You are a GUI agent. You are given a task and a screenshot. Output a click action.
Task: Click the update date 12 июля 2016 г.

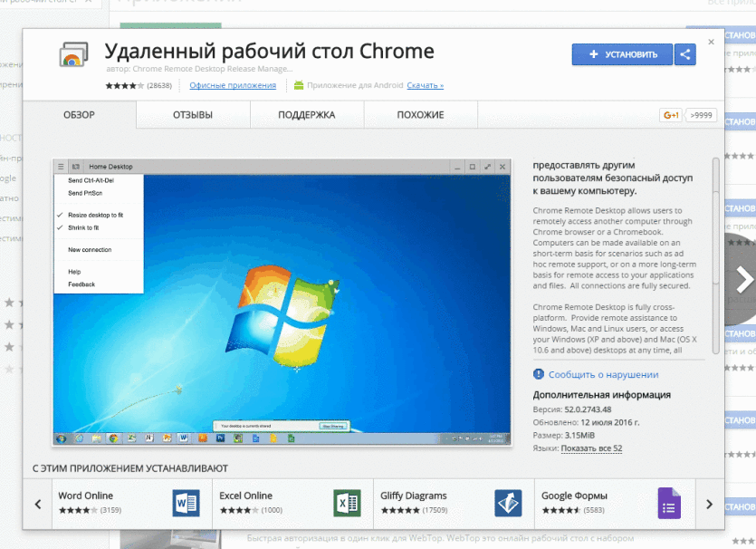(x=610, y=422)
